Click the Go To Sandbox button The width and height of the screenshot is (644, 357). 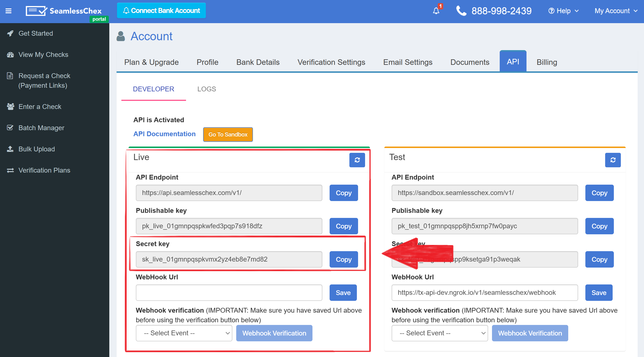pos(228,135)
